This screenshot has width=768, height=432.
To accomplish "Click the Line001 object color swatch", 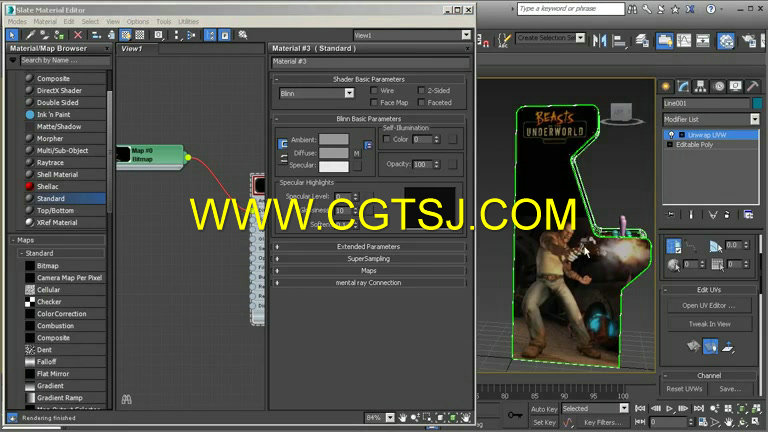I will 757,103.
